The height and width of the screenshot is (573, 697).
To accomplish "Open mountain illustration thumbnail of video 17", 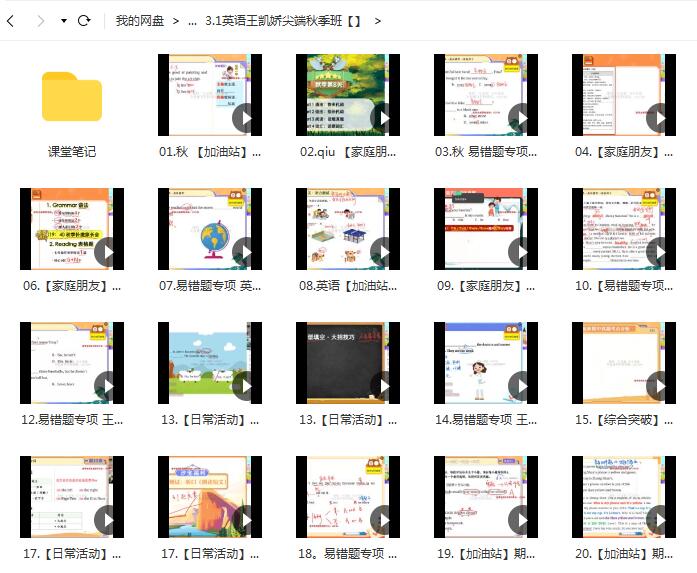I will click(210, 497).
